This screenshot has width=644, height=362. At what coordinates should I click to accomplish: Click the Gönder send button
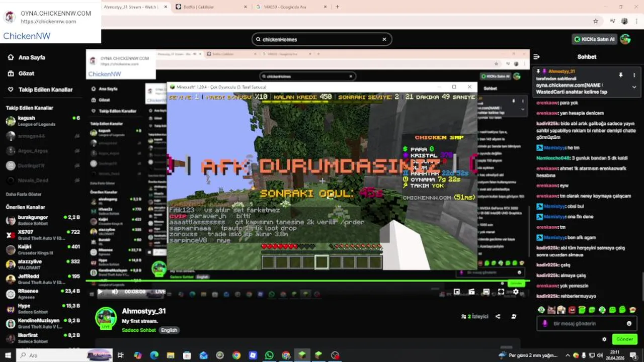624,339
